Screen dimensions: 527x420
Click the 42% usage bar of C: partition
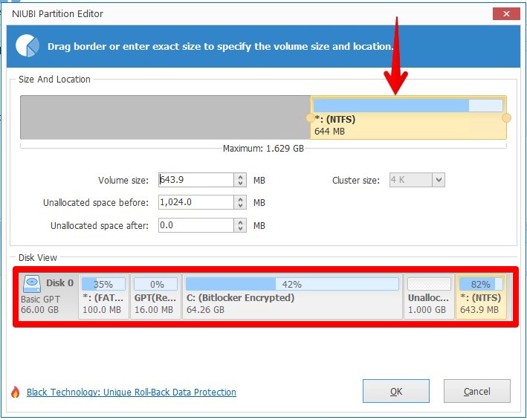(292, 284)
